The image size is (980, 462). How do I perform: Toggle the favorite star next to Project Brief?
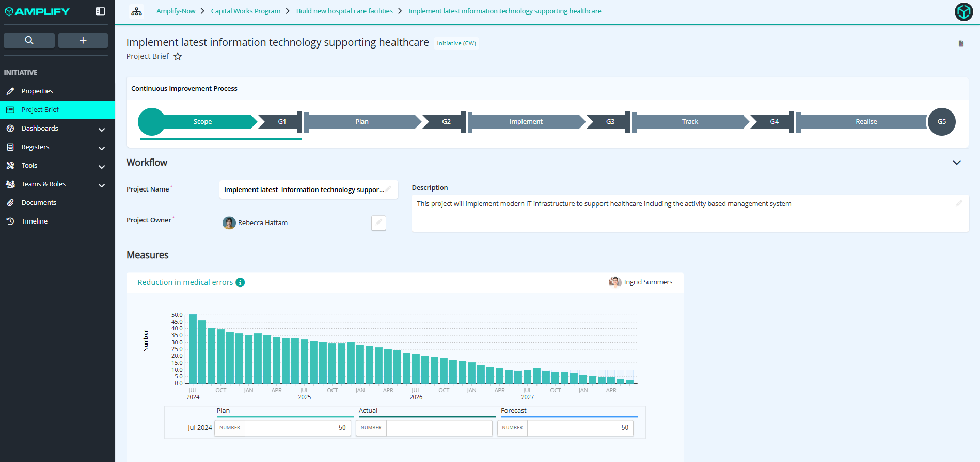pos(178,57)
